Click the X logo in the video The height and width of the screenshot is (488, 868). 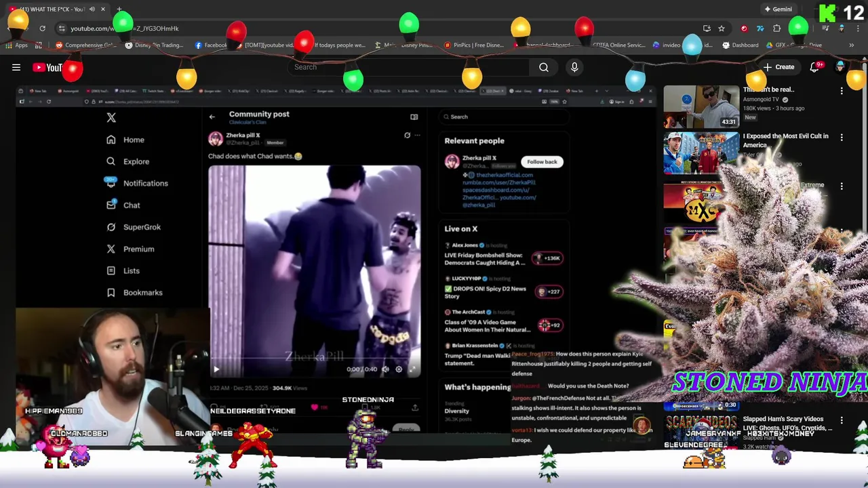click(111, 117)
